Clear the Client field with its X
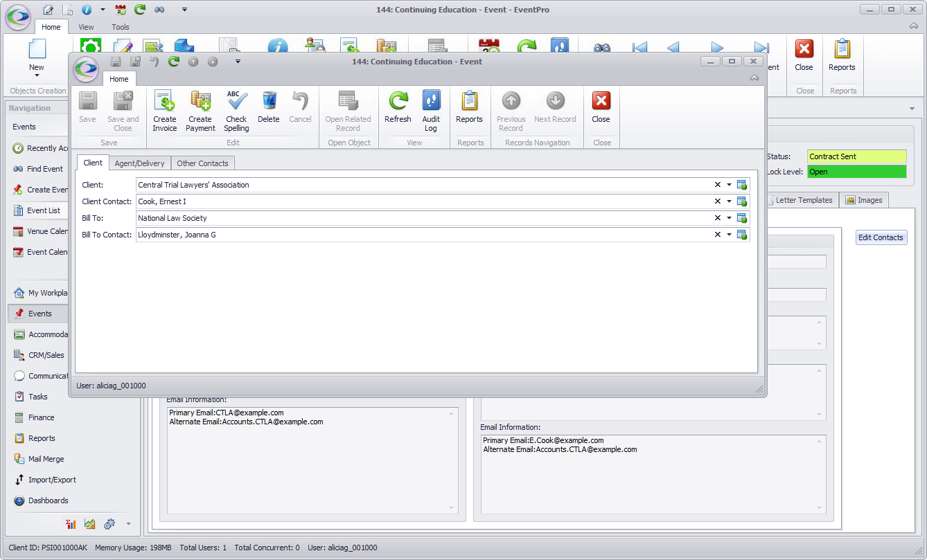 click(718, 185)
